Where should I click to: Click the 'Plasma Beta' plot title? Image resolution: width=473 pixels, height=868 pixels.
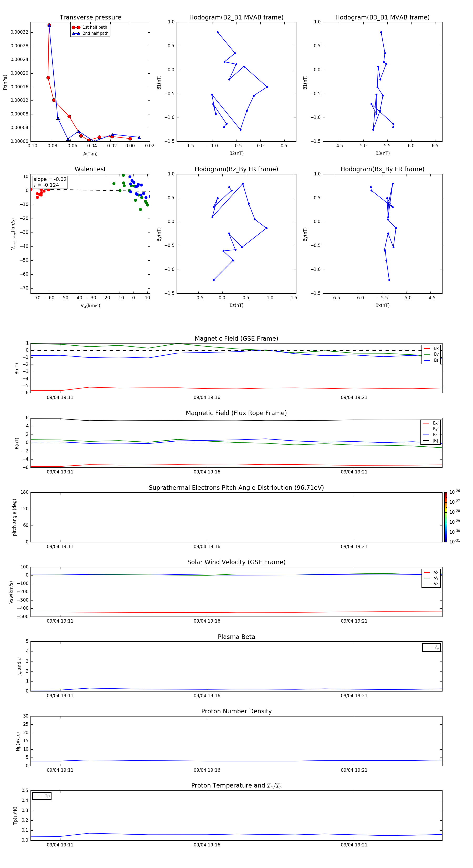point(236,637)
